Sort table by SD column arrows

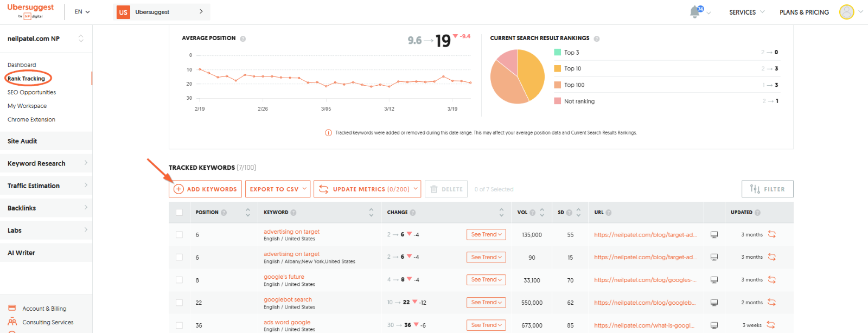[578, 213]
